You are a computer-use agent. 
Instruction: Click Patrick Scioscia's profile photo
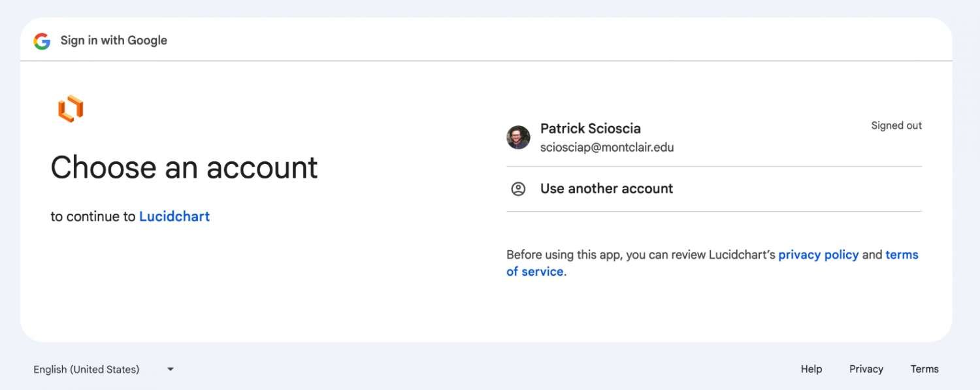(518, 137)
